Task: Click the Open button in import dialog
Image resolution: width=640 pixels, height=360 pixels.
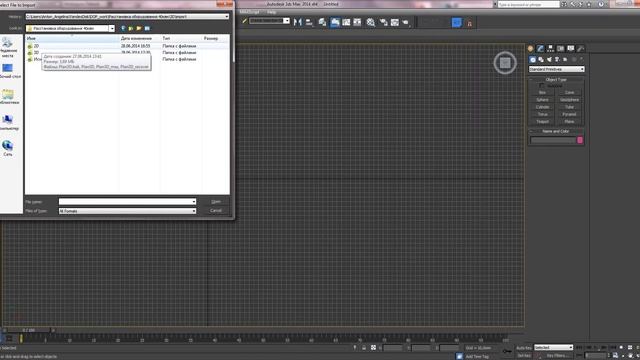Action: 216,202
